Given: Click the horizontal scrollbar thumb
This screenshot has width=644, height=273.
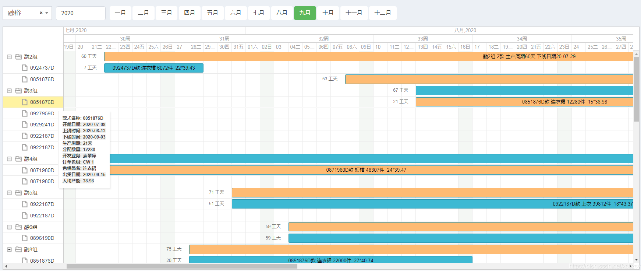Looking at the screenshot, I should tap(182, 266).
